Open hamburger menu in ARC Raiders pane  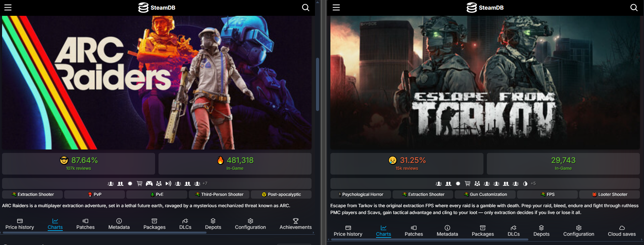click(8, 8)
